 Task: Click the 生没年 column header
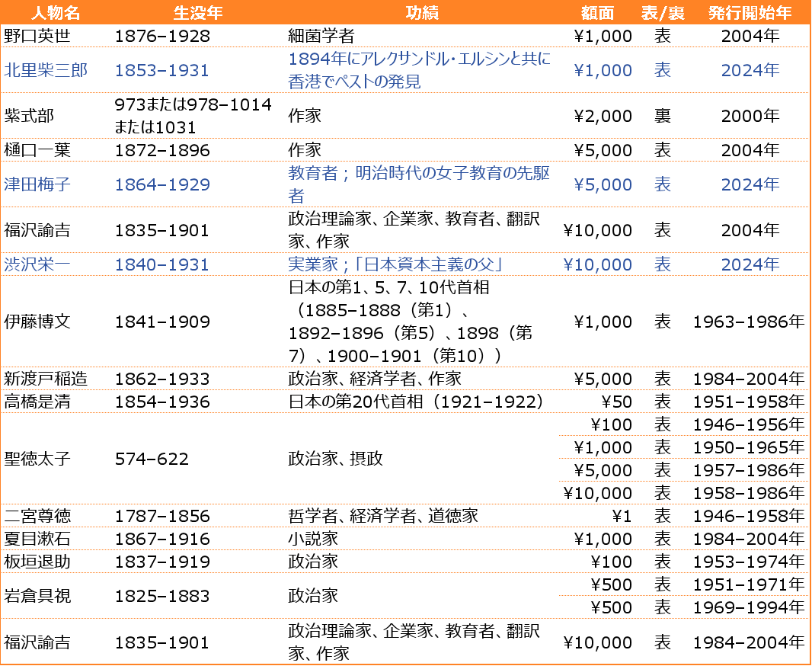click(x=197, y=12)
